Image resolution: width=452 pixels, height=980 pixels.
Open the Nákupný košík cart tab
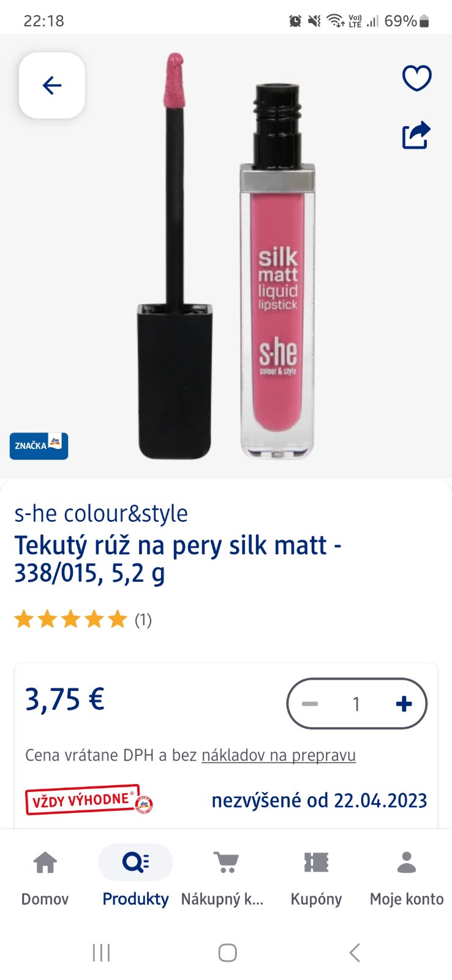point(225,875)
